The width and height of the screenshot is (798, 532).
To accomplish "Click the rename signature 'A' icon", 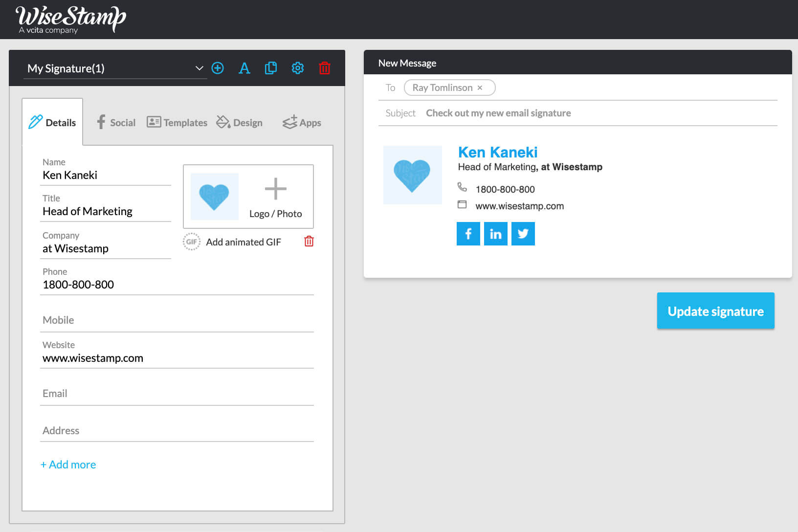I will (x=244, y=68).
